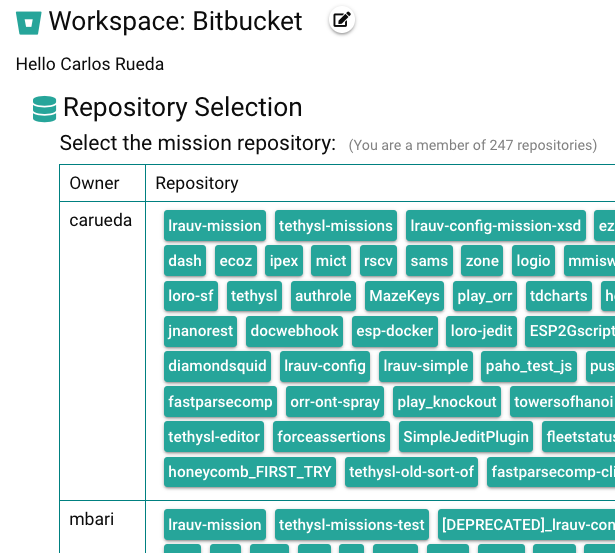Click the Owner column header

coord(94,183)
